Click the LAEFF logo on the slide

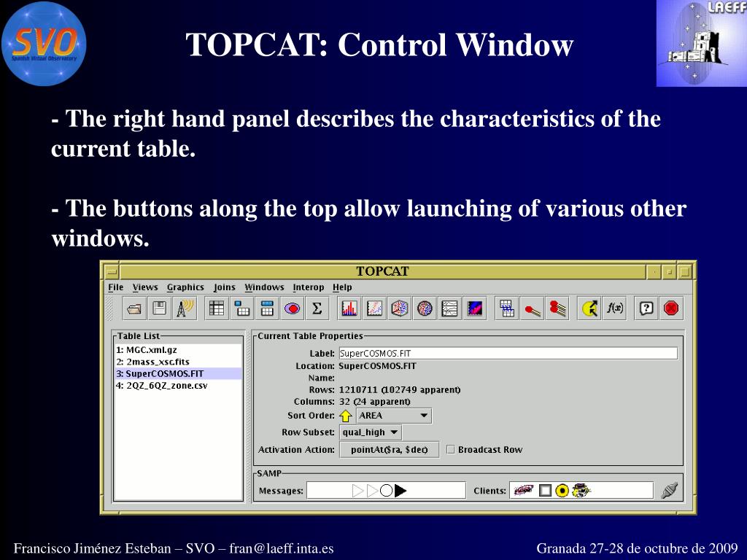701,43
